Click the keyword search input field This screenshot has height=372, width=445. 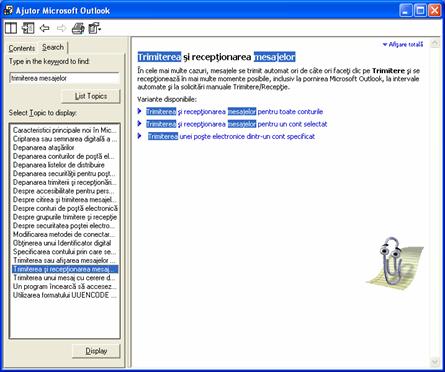64,78
